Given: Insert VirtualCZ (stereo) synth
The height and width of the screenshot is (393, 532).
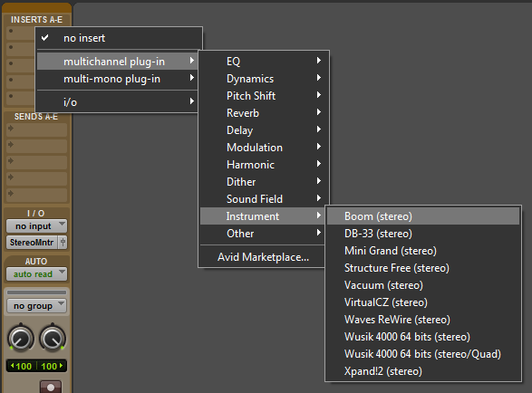Looking at the screenshot, I should click(423, 302).
